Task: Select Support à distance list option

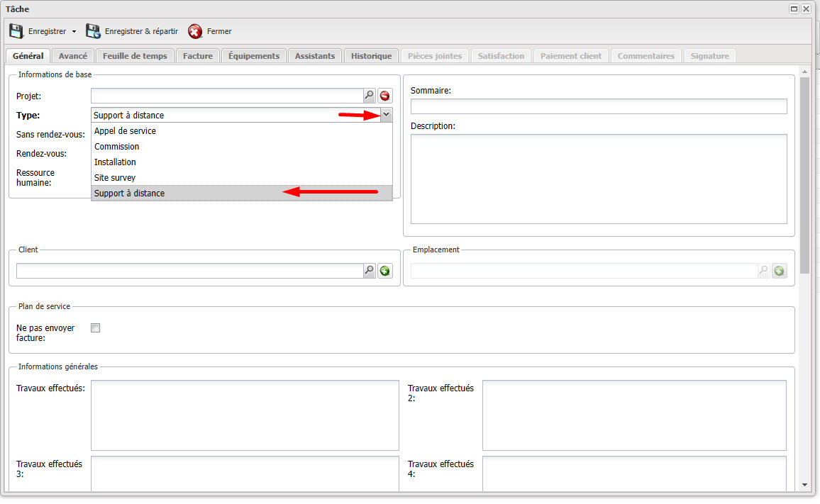Action: click(x=242, y=194)
